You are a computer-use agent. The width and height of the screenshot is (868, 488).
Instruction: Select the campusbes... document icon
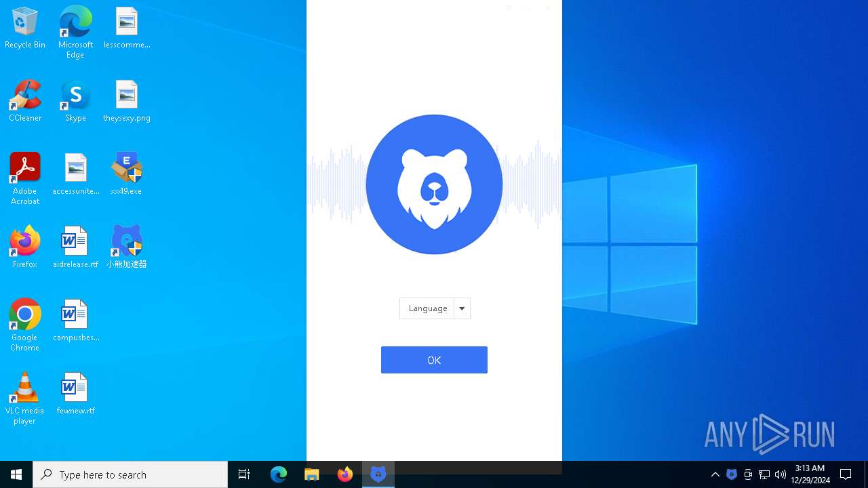click(75, 321)
